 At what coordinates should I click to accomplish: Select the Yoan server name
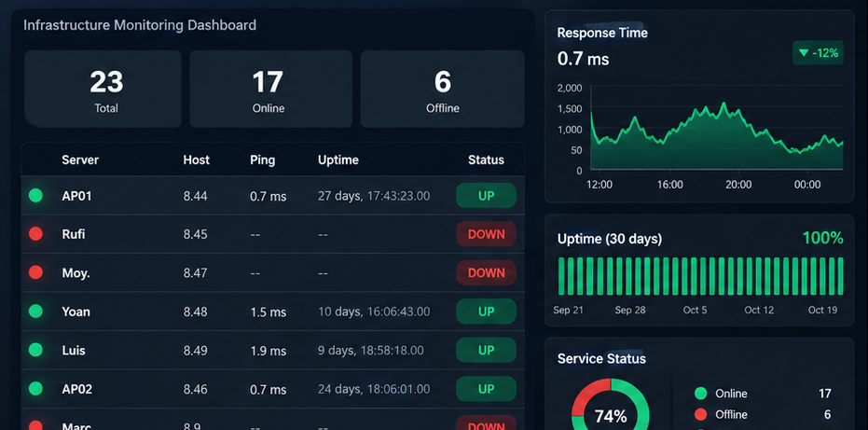[76, 312]
